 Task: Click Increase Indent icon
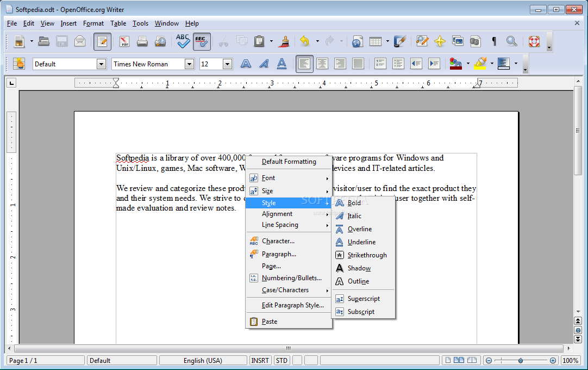tap(434, 64)
